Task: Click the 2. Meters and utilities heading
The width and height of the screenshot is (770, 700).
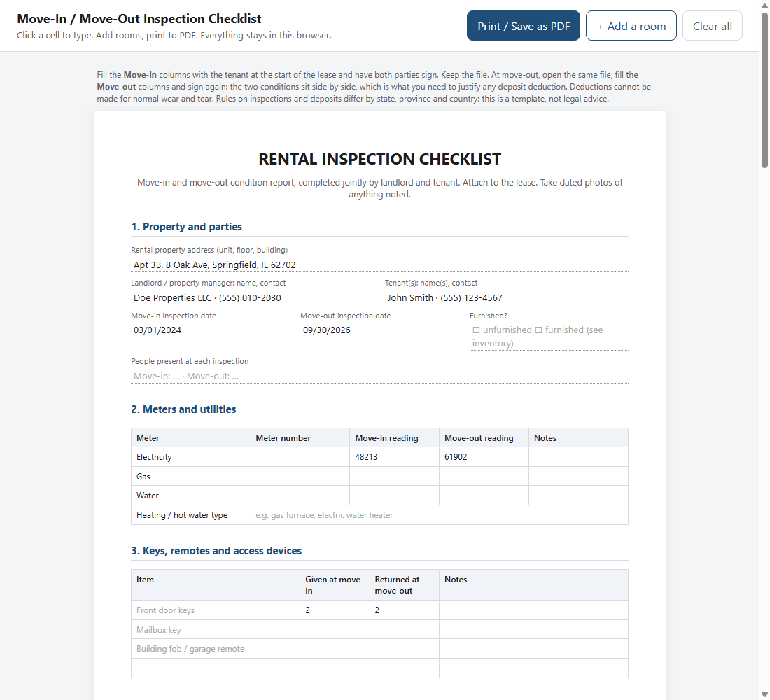Action: click(183, 409)
